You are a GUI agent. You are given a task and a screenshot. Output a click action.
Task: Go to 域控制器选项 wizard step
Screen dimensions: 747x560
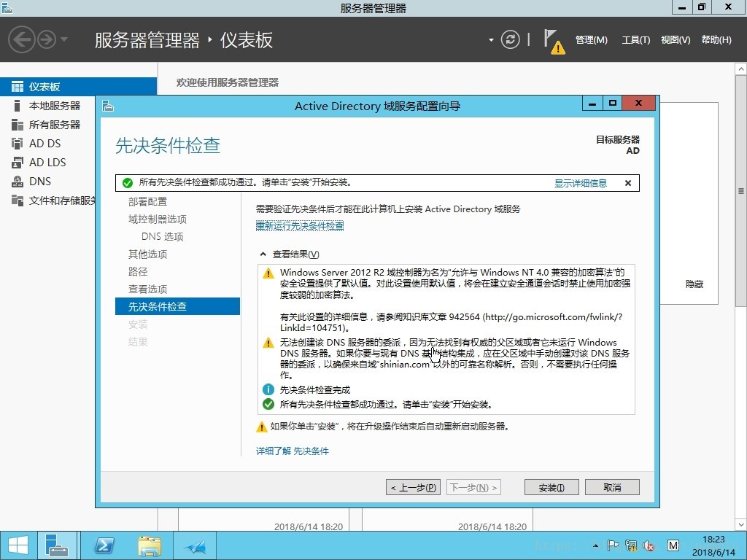(158, 219)
